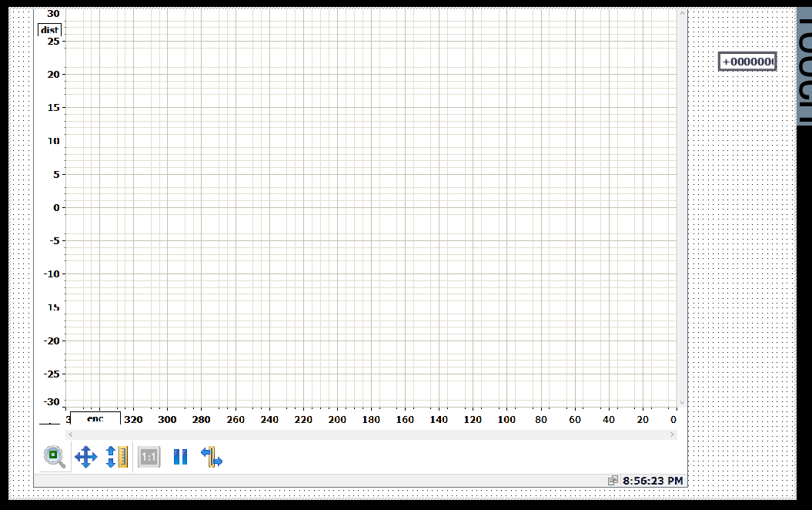Reset the graph view with the 1:1 button
Viewport: 812px width, 510px height.
(x=149, y=457)
